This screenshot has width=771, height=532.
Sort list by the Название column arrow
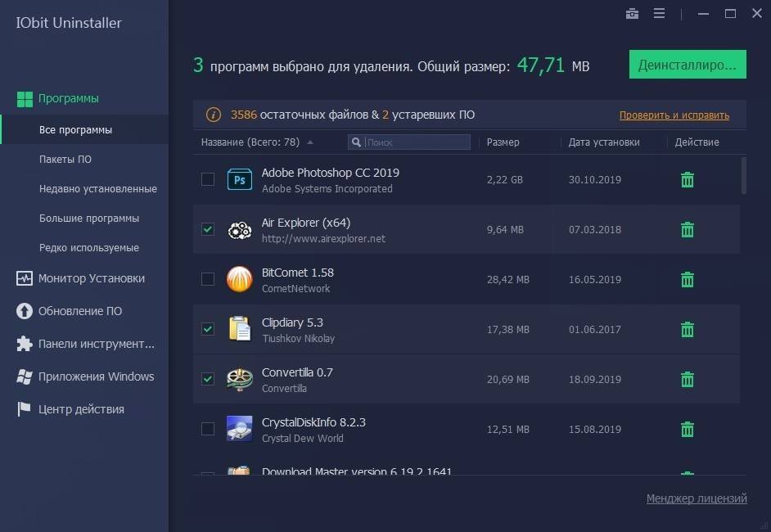pyautogui.click(x=310, y=142)
